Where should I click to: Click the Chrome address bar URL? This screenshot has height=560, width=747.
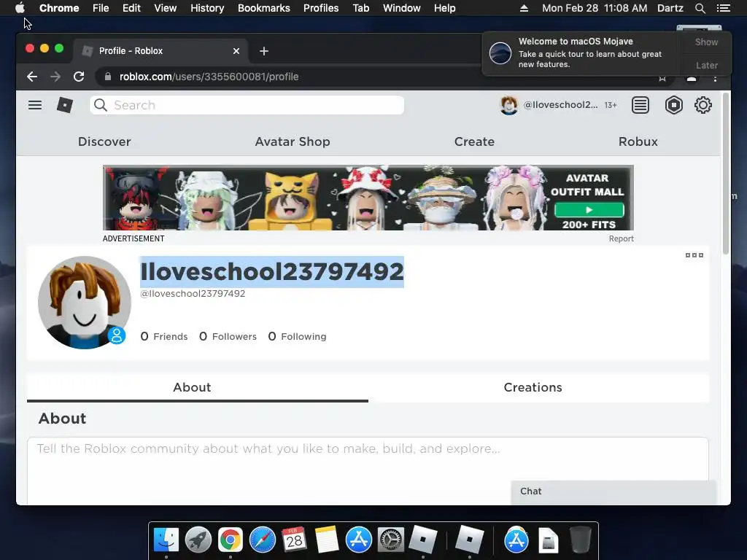pyautogui.click(x=209, y=77)
